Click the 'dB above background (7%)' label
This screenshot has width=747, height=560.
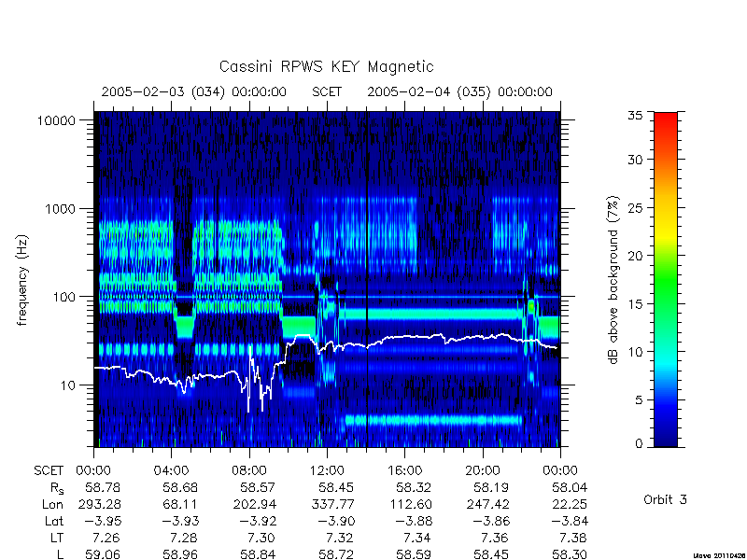[x=613, y=280]
